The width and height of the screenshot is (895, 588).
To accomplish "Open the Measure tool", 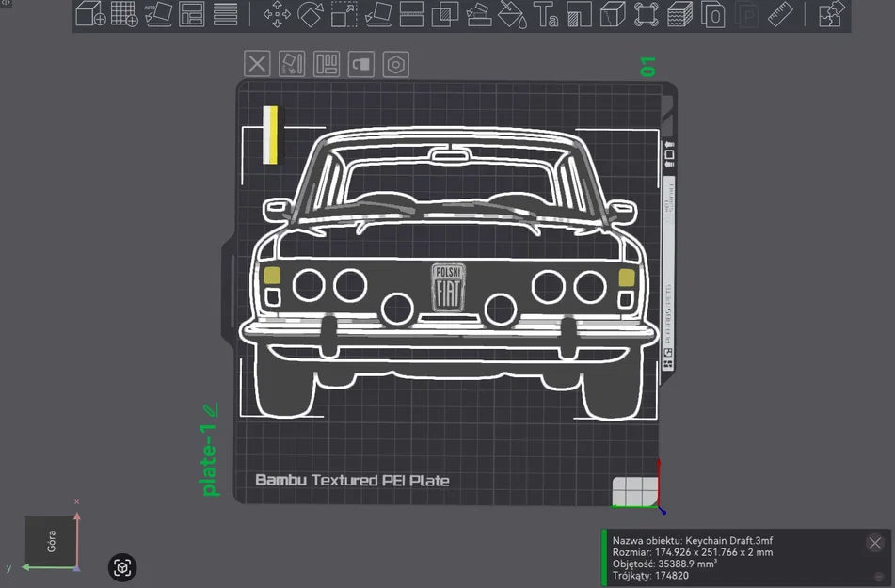I will pyautogui.click(x=779, y=15).
